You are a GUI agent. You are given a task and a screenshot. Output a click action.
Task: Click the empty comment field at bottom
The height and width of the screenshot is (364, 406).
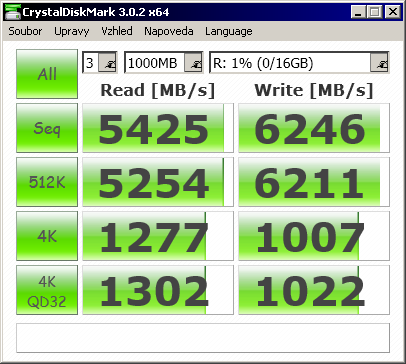coord(203,338)
